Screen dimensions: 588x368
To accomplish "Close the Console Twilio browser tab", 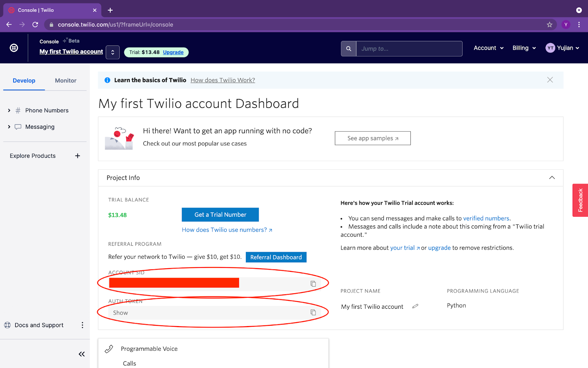I will (94, 10).
